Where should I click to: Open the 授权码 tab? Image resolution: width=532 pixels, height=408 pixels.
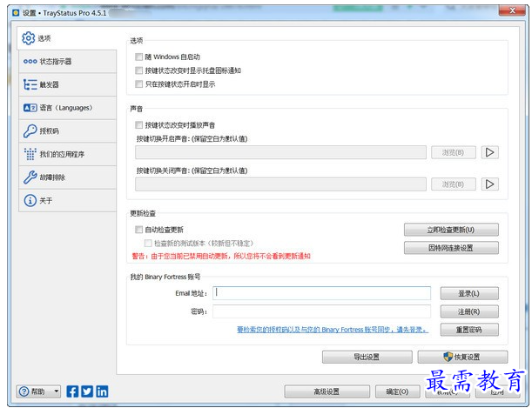67,130
